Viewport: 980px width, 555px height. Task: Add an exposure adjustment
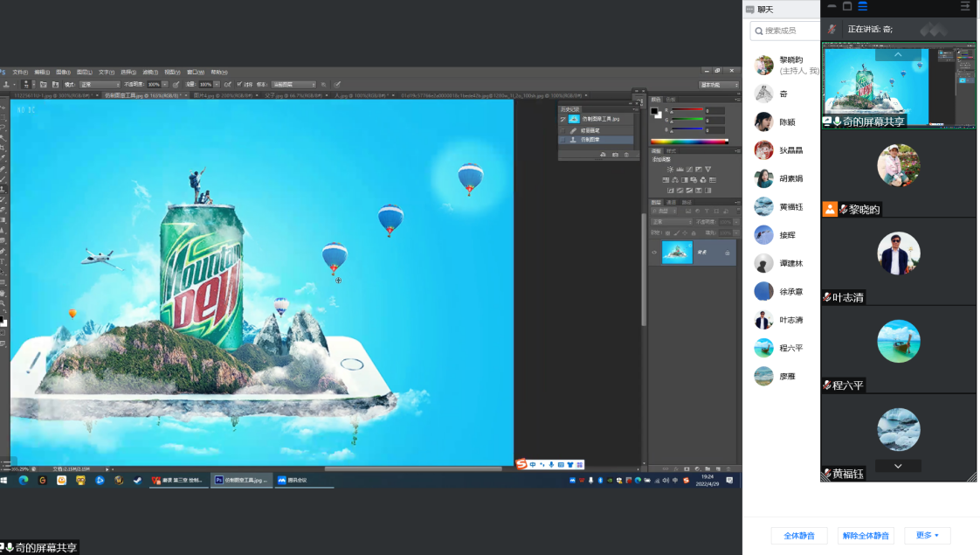[699, 170]
